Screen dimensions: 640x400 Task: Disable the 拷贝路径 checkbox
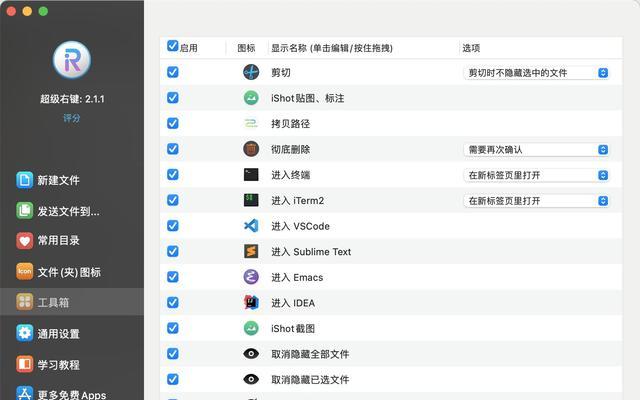pos(173,123)
